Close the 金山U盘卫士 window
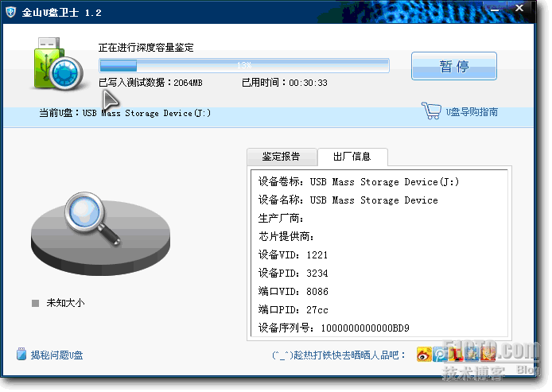This screenshot has height=392, width=552. click(519, 9)
